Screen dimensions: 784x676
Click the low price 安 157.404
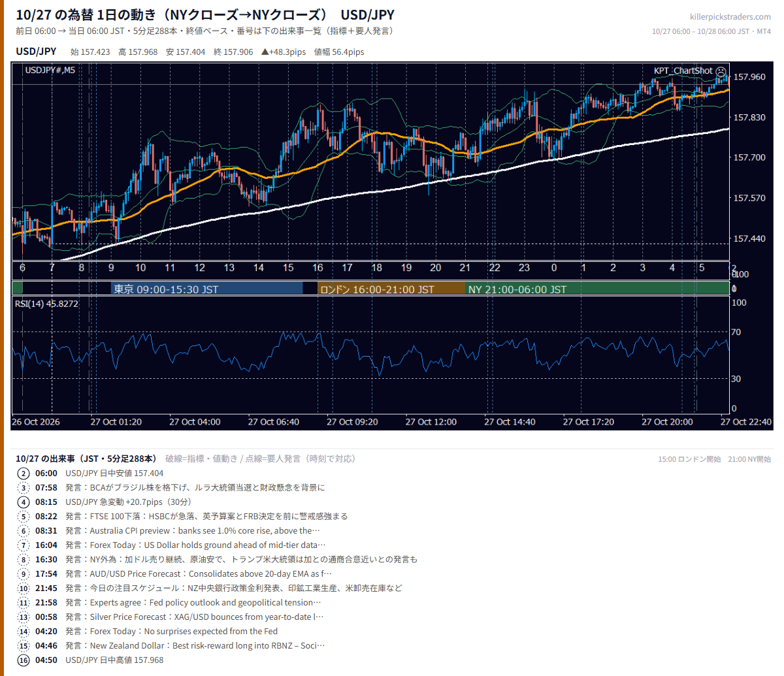click(186, 52)
